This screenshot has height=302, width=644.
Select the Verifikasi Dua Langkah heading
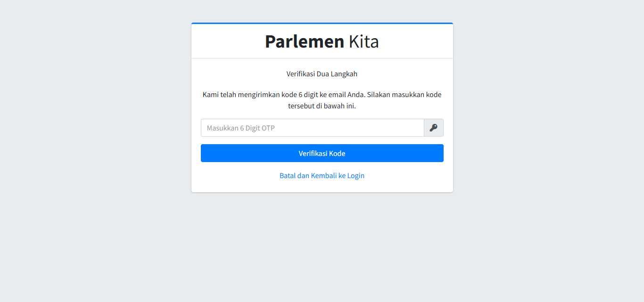[x=322, y=74]
